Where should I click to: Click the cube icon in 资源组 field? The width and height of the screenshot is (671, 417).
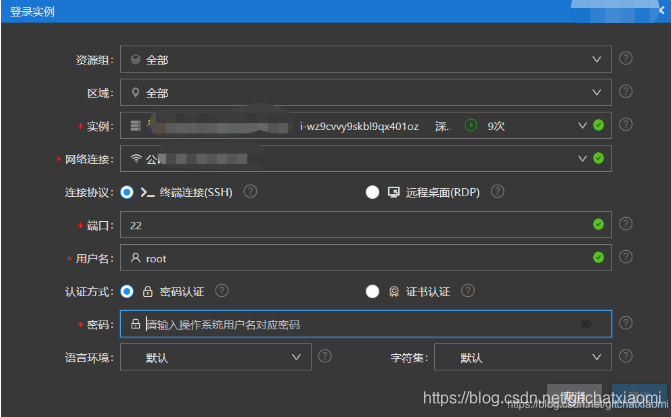point(136,60)
